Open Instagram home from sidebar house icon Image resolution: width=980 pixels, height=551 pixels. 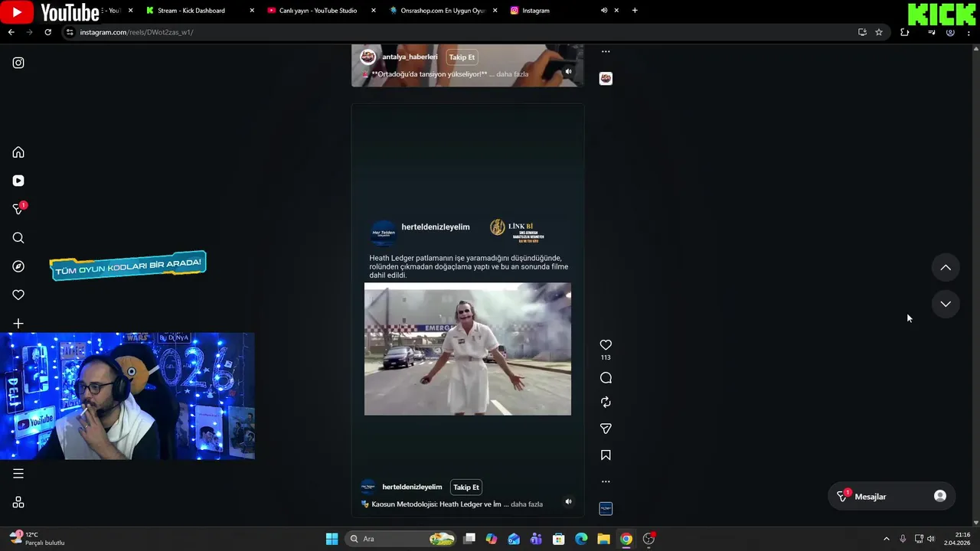tap(18, 152)
